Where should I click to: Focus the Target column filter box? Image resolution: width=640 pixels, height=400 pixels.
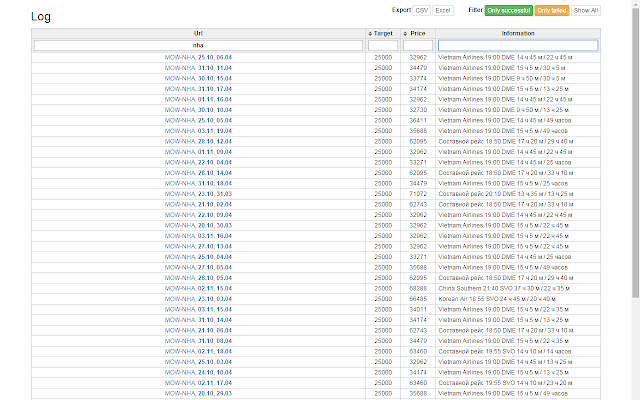[382, 45]
